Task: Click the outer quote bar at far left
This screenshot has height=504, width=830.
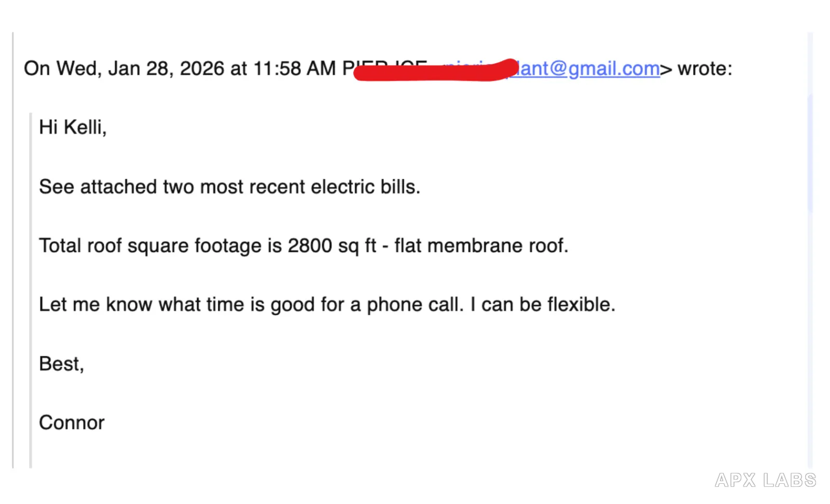Action: (13, 250)
